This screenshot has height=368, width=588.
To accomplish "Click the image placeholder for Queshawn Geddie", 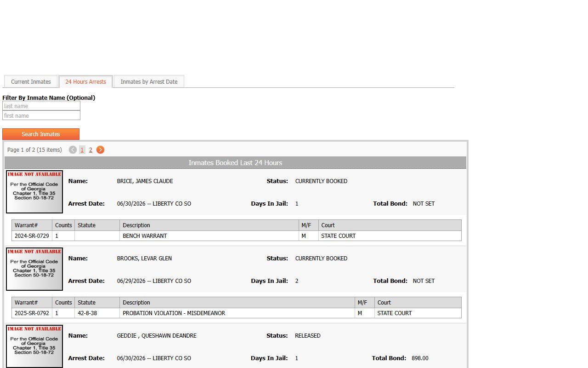I will 34,346.
